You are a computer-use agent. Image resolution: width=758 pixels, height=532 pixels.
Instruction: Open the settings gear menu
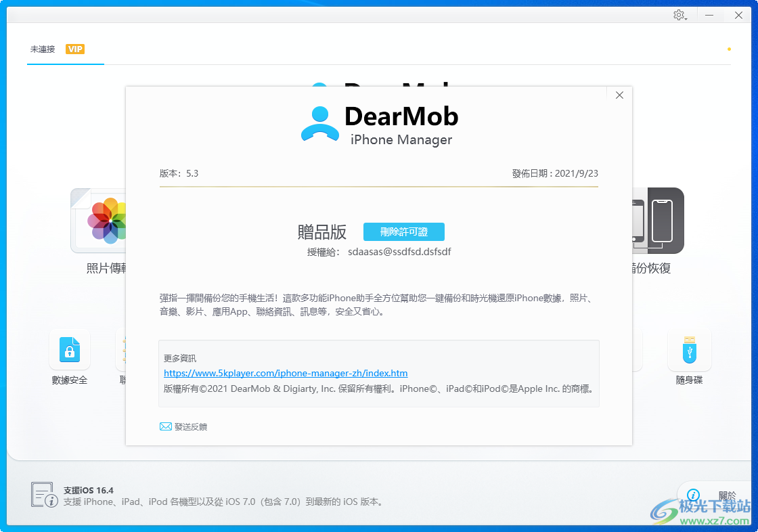[679, 15]
